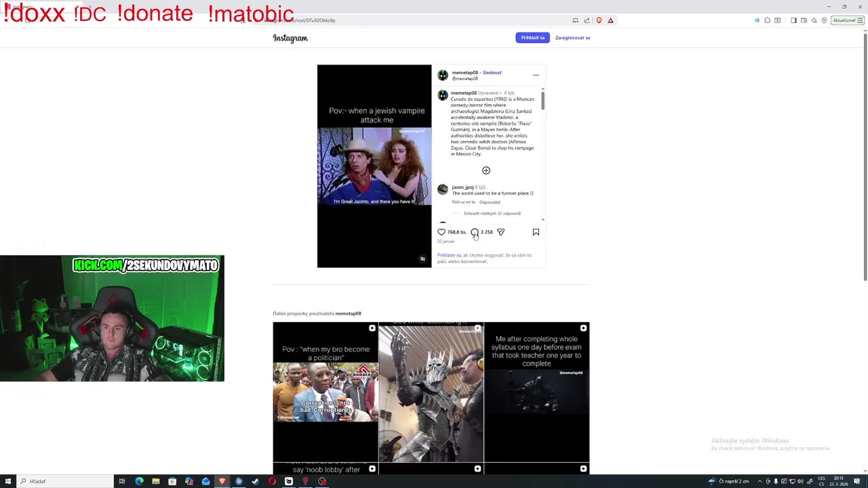Open memetap08 avatar in post header
The width and height of the screenshot is (868, 488).
coord(443,75)
